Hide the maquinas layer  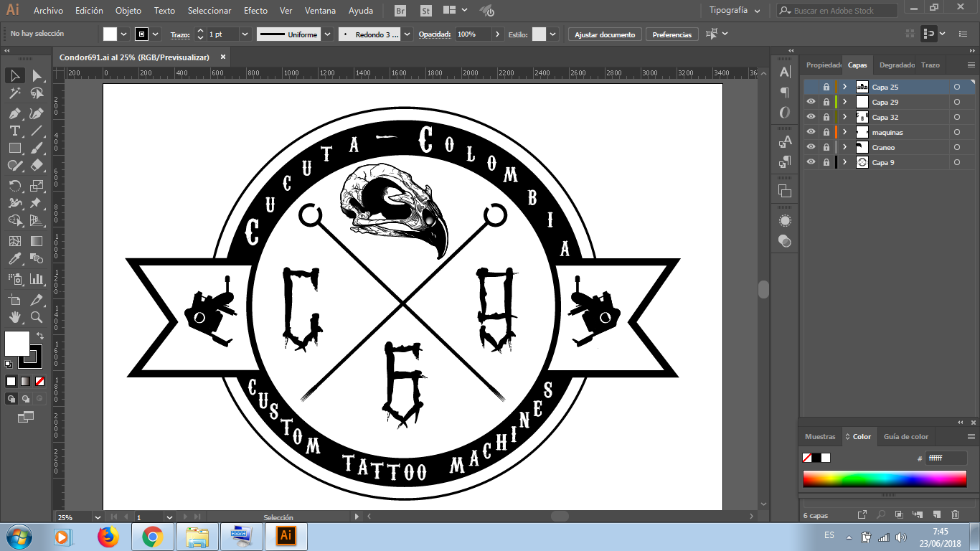[811, 132]
